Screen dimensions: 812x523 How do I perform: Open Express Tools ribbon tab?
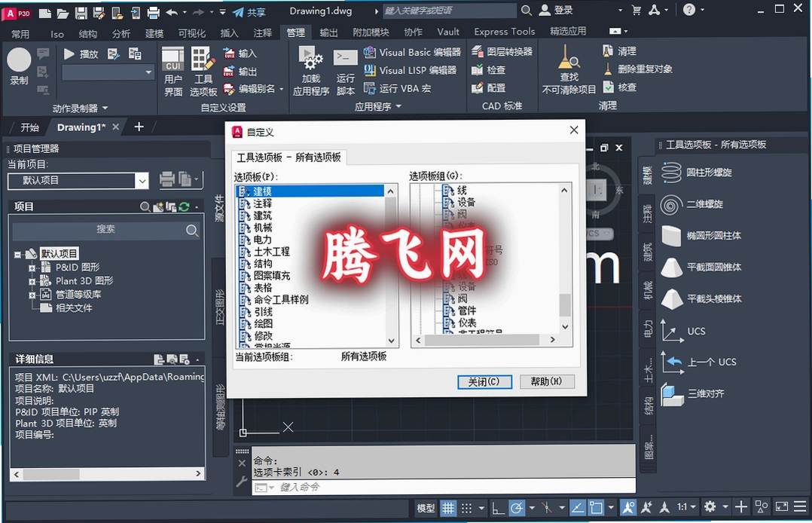pyautogui.click(x=505, y=32)
